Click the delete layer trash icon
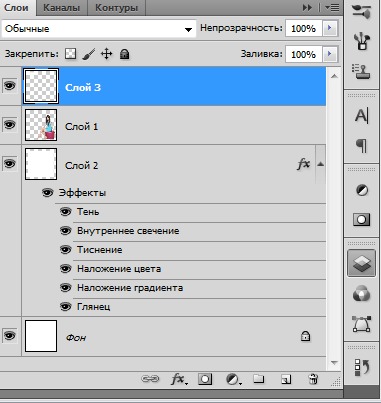Viewport: 381px width, 403px height. coord(313,379)
